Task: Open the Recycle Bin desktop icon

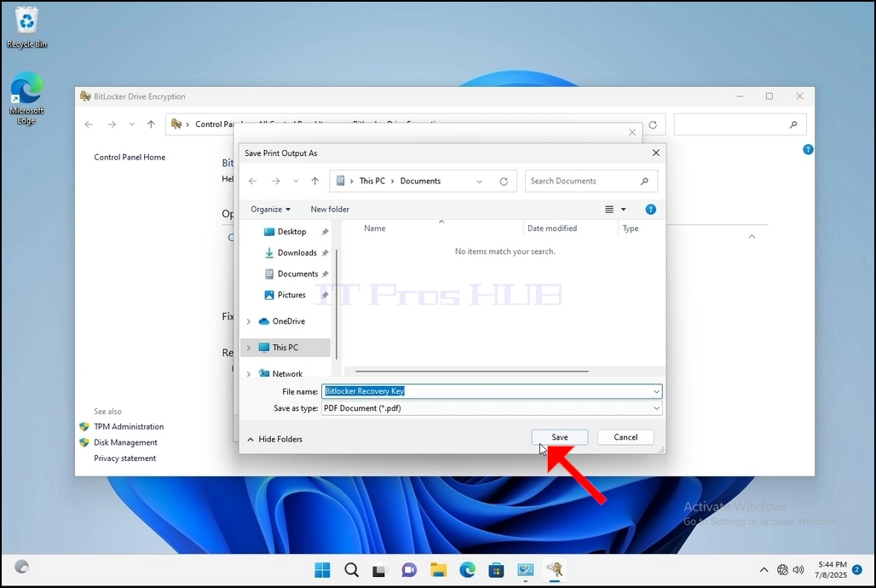Action: [x=26, y=26]
